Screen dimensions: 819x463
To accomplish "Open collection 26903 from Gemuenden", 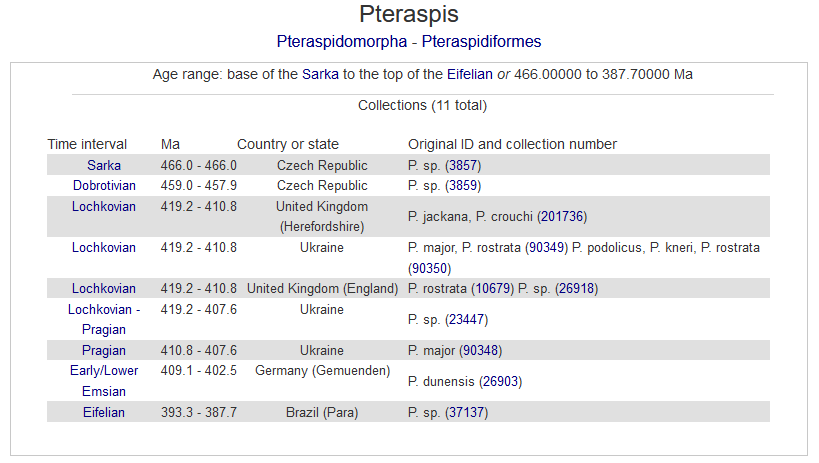I will pyautogui.click(x=501, y=381).
